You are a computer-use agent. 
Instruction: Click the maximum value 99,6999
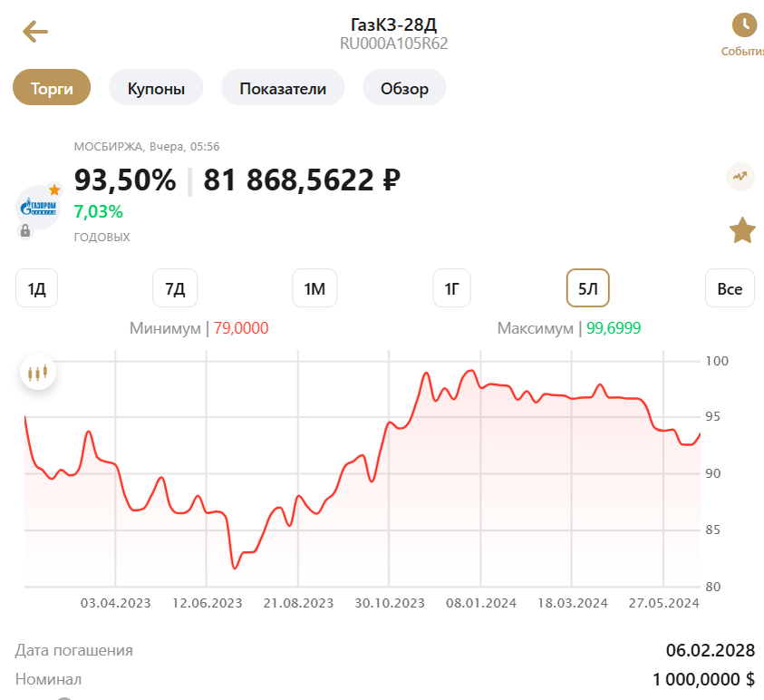[614, 328]
